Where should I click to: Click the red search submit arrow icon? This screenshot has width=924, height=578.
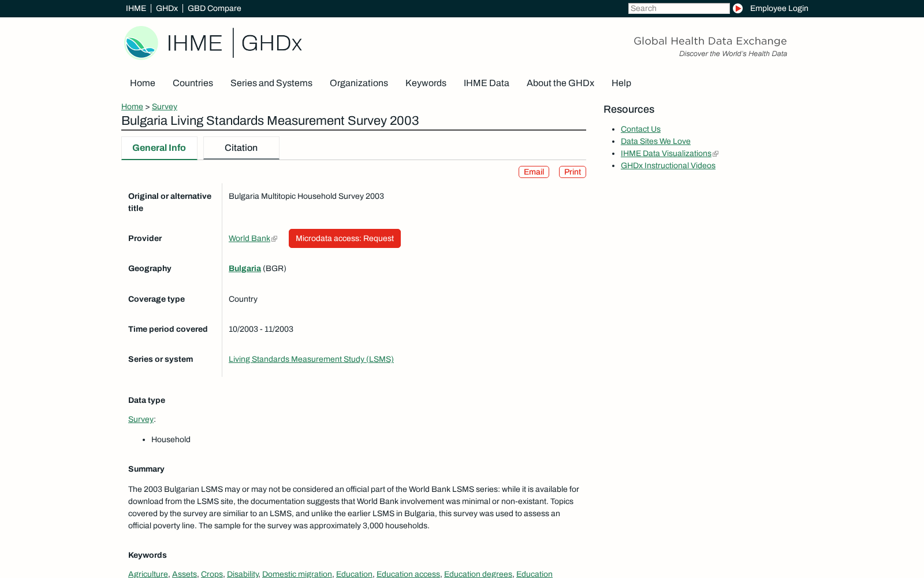(x=737, y=8)
